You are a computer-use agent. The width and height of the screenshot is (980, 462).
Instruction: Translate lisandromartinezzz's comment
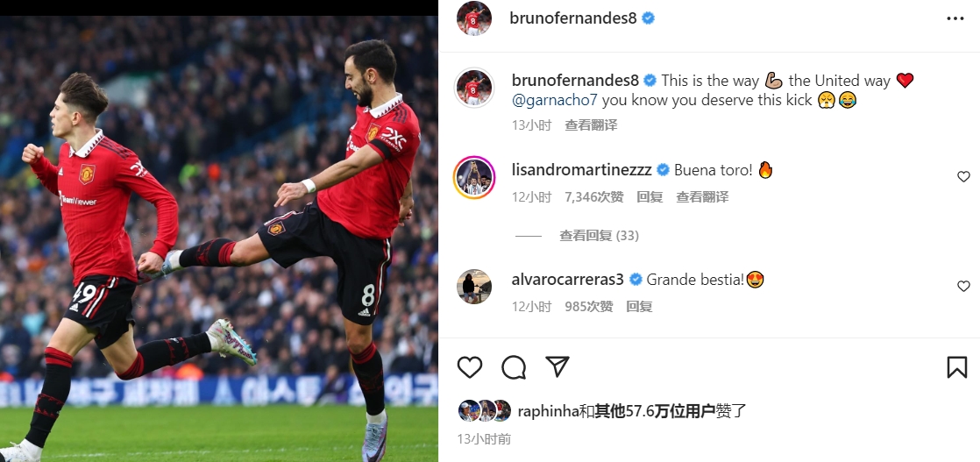702,197
